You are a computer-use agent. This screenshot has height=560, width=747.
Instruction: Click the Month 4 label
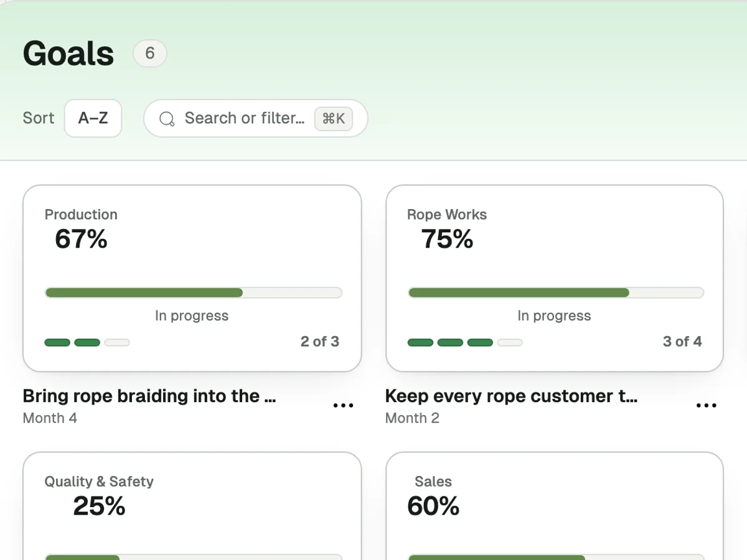(x=50, y=418)
